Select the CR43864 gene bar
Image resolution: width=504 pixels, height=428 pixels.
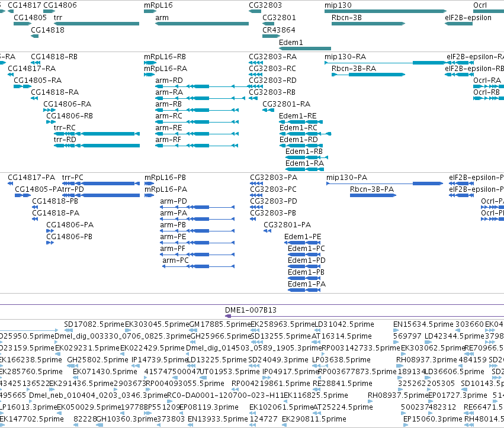(271, 36)
